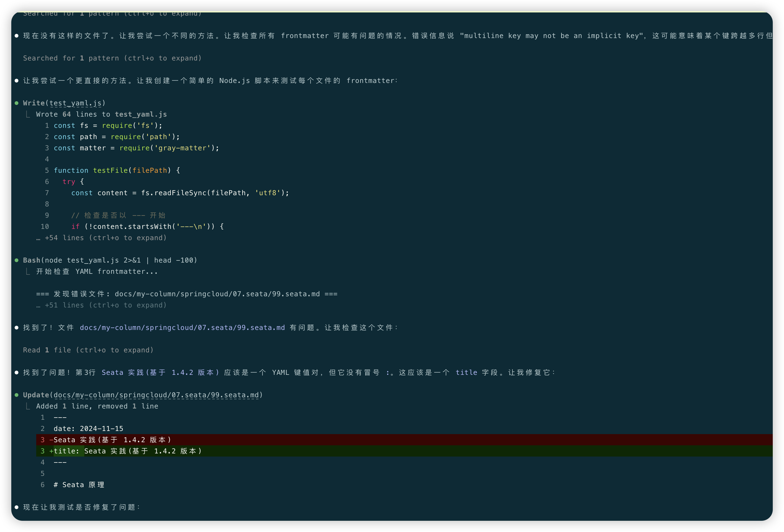Click the green bullet beside the Update command

[x=17, y=395]
